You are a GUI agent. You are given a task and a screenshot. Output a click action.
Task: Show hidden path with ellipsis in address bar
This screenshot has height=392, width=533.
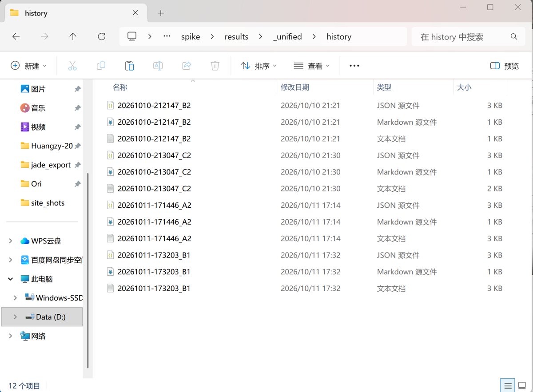pyautogui.click(x=167, y=36)
